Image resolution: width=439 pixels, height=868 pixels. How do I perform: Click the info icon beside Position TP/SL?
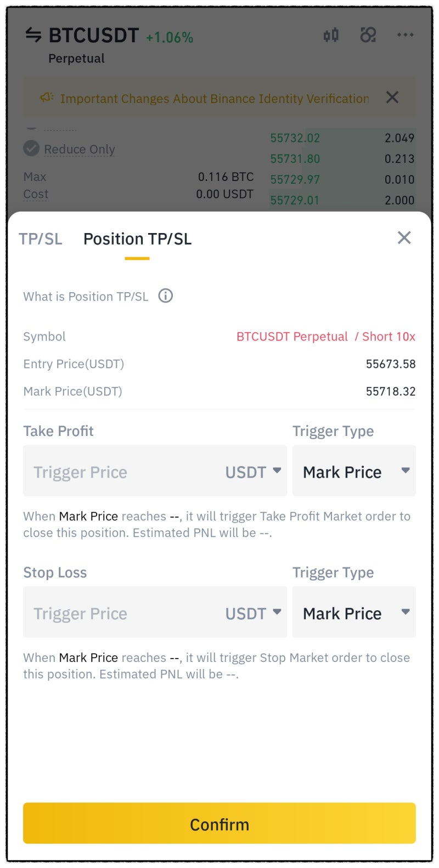click(x=166, y=296)
